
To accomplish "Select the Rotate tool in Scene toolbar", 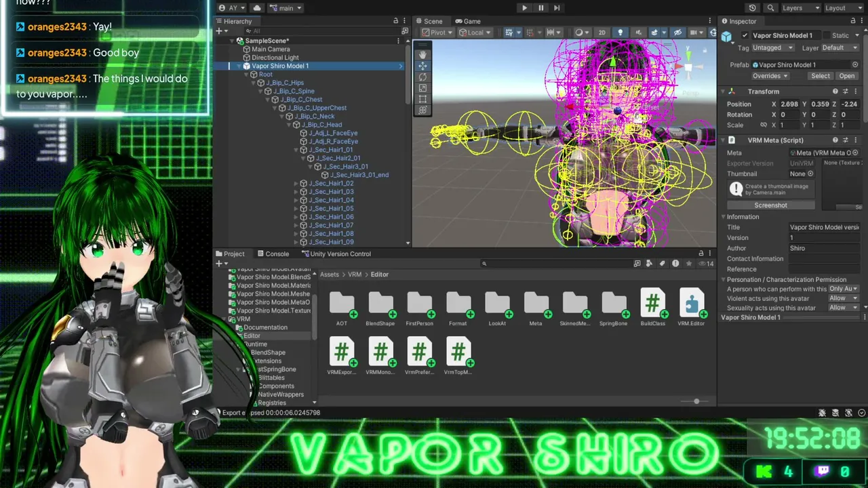I will tap(422, 77).
